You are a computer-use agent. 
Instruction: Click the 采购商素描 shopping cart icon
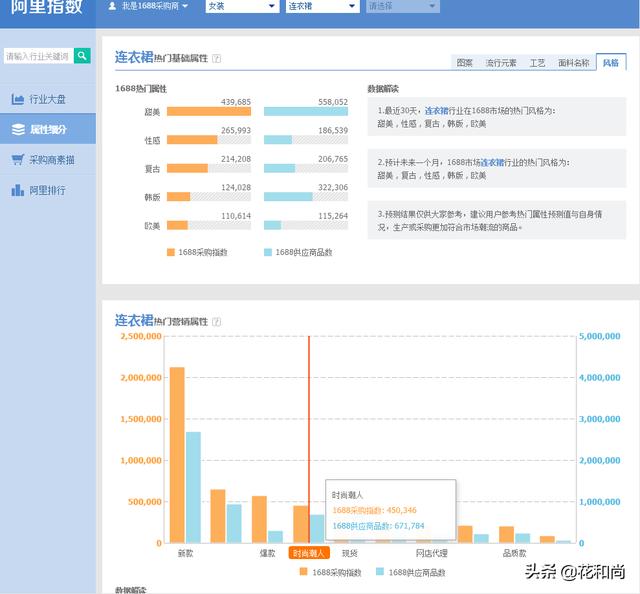tap(18, 159)
